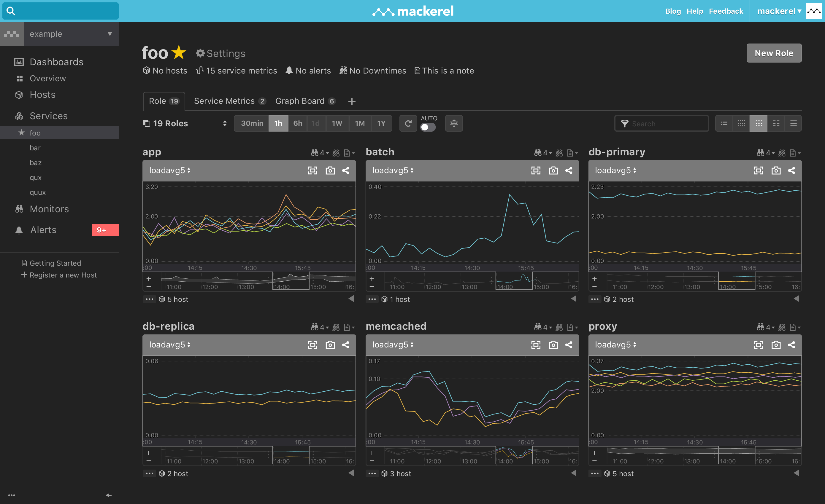Viewport: 825px width, 504px height.
Task: Click db-primary graph share icon
Action: click(791, 170)
